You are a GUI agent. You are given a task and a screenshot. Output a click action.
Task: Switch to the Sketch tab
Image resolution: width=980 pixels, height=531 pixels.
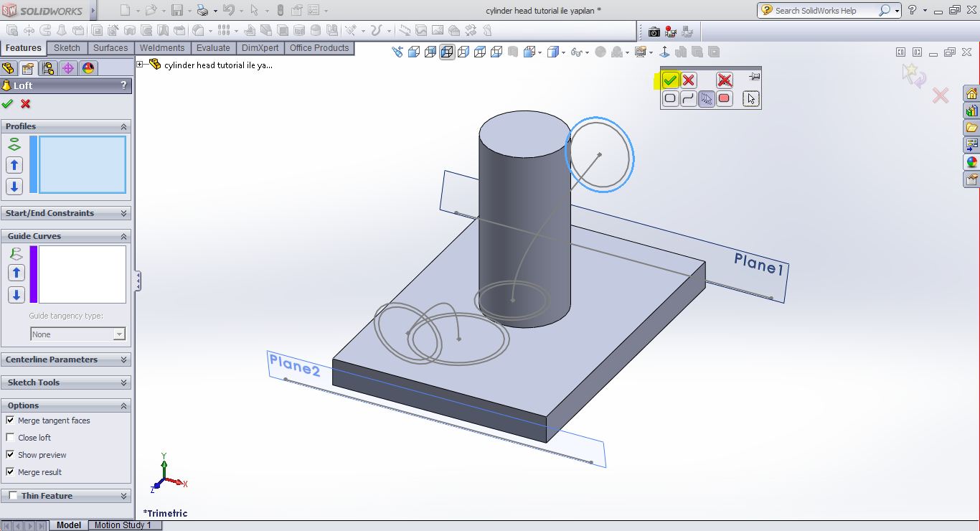point(67,48)
